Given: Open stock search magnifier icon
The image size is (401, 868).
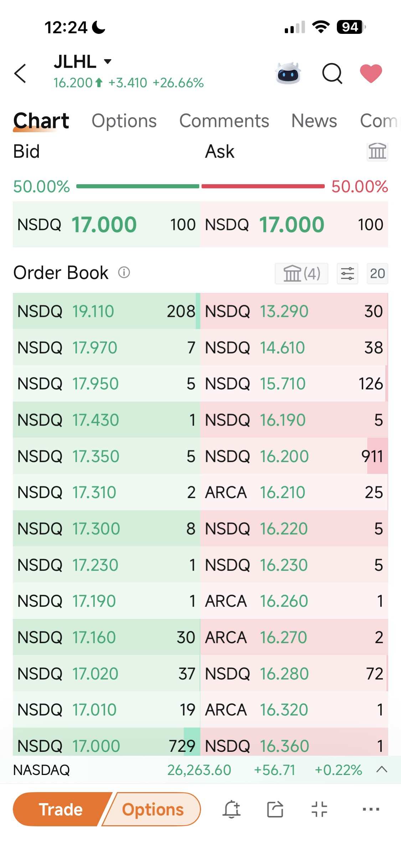Looking at the screenshot, I should point(332,73).
